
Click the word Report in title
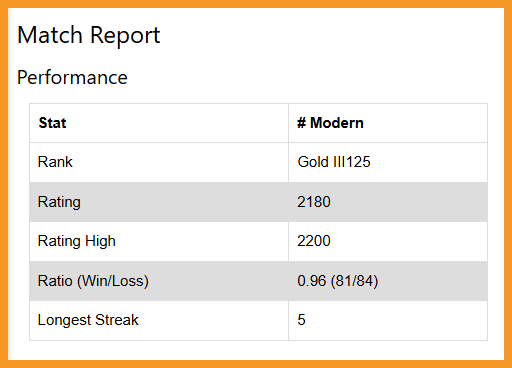coord(125,36)
